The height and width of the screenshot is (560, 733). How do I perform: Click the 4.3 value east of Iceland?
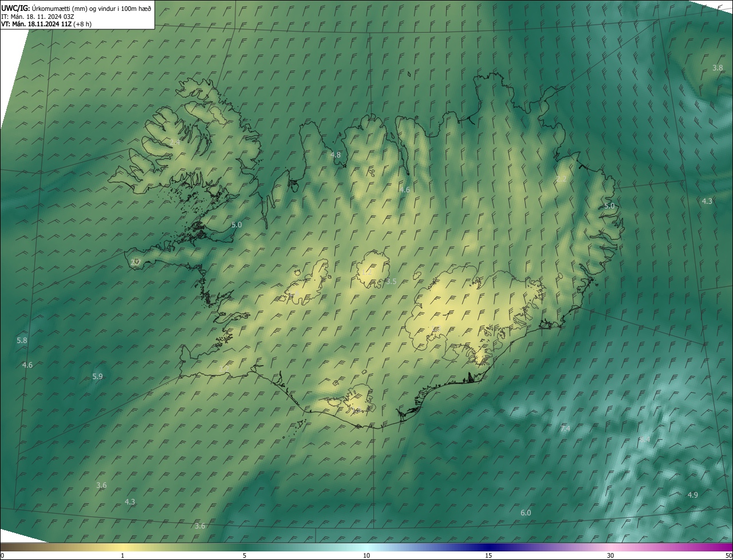pyautogui.click(x=707, y=201)
